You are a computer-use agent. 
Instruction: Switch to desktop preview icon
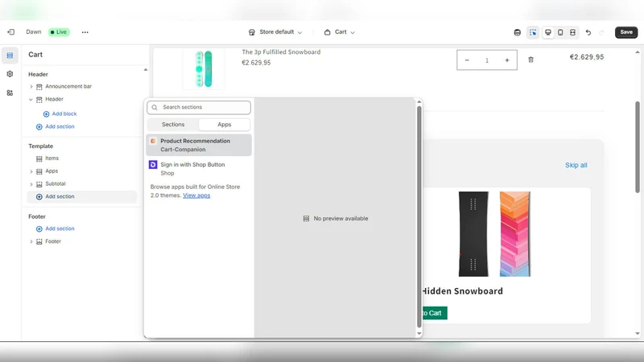pos(548,32)
